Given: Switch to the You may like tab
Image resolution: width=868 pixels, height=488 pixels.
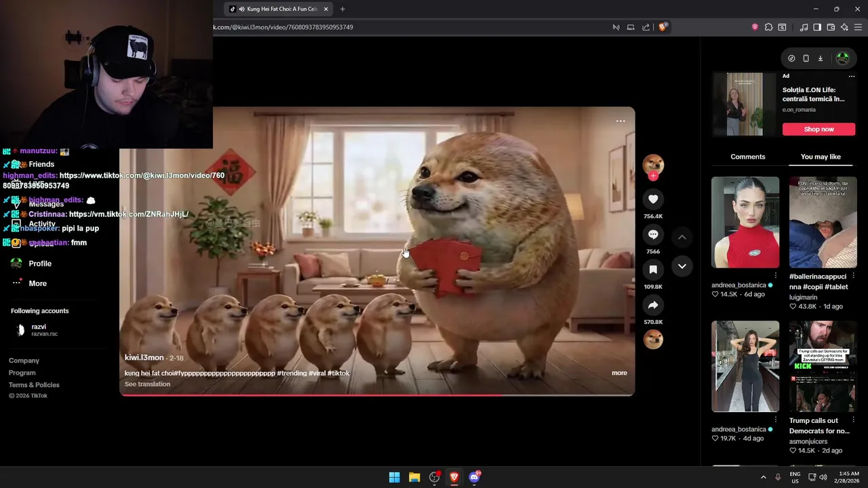Looking at the screenshot, I should click(821, 157).
